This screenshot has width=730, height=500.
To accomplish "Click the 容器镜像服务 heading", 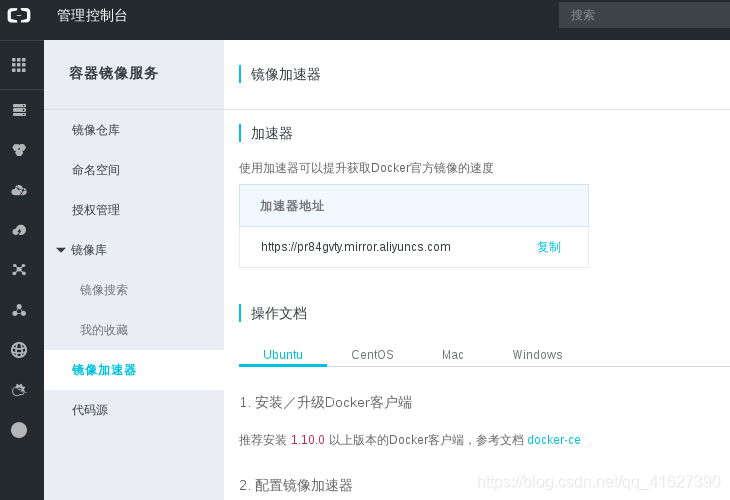I will [114, 73].
